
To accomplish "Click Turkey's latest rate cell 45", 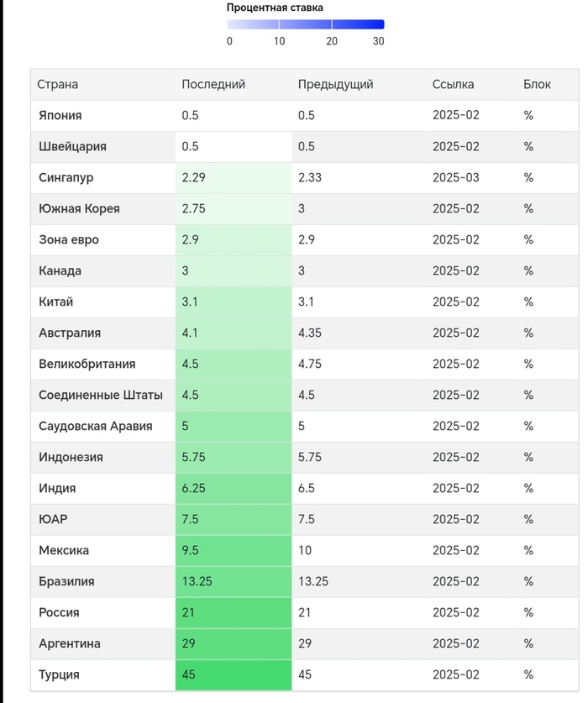I will click(x=188, y=674).
